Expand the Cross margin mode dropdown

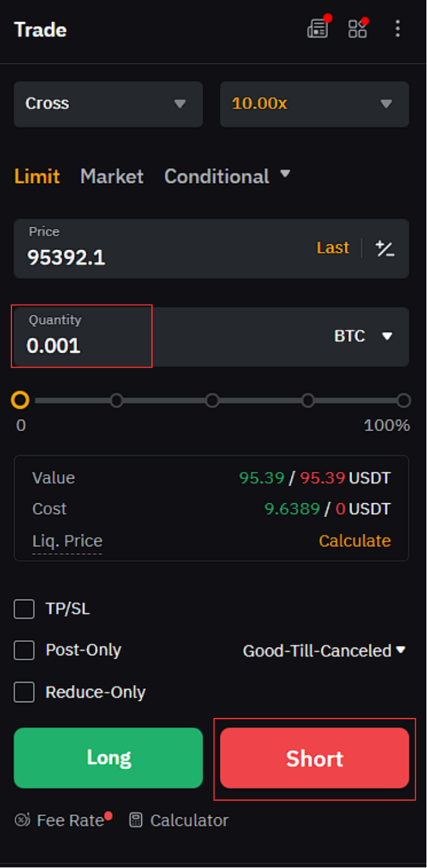108,104
